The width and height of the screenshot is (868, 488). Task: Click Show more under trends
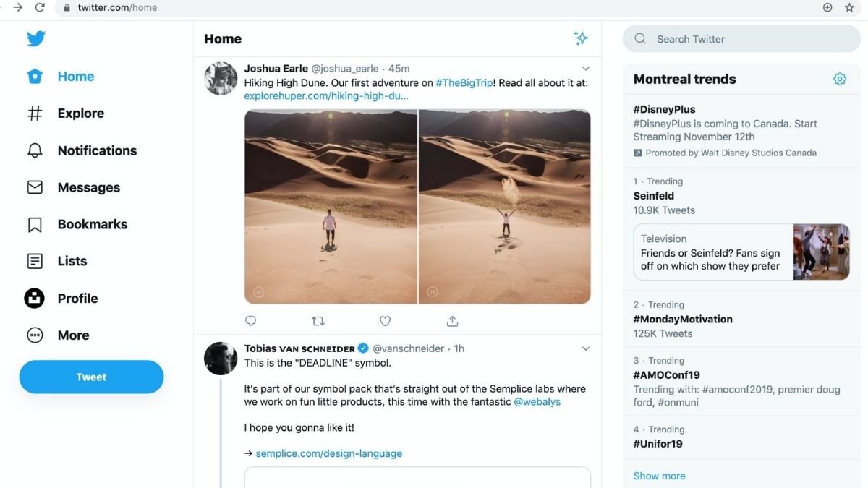(659, 476)
